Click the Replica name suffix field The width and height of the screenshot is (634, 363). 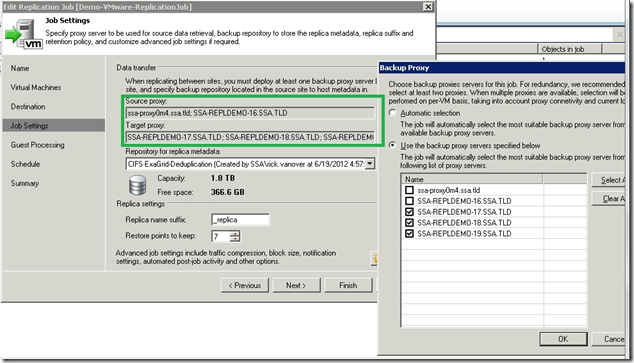pos(240,219)
